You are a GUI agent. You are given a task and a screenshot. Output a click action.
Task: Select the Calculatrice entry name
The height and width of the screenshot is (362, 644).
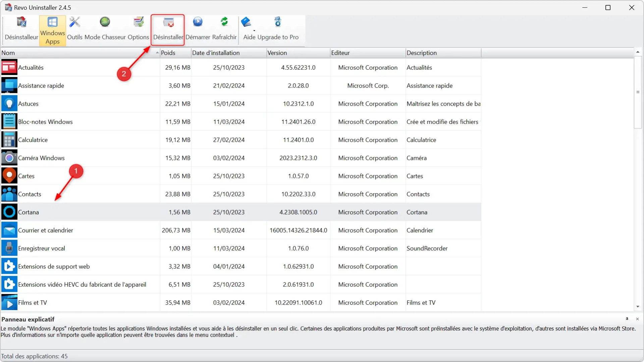(x=33, y=140)
